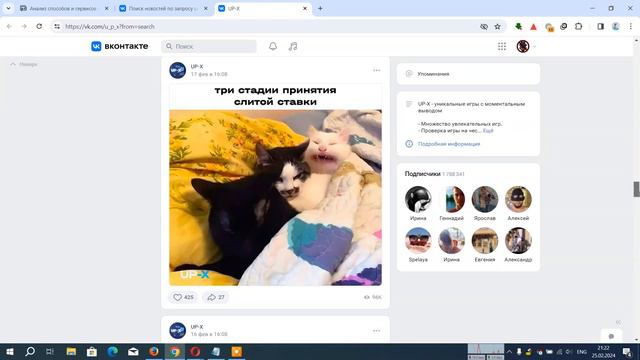Open the notifications bell in VK header
The height and width of the screenshot is (360, 640).
click(x=273, y=47)
